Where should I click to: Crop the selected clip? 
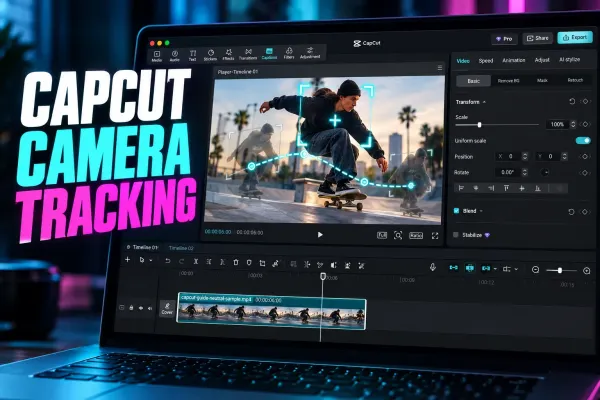point(262,263)
